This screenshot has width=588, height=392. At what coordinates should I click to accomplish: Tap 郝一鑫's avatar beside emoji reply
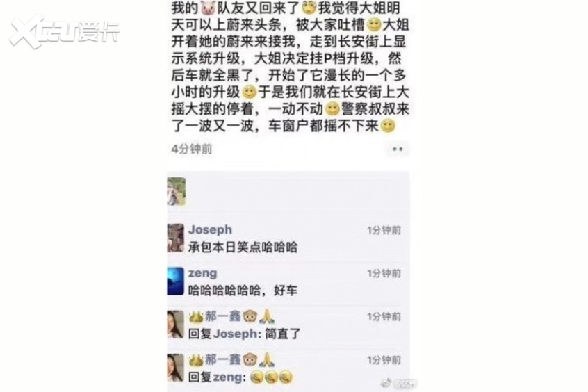176,368
